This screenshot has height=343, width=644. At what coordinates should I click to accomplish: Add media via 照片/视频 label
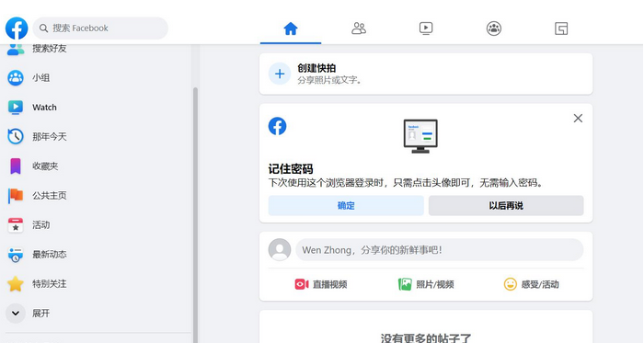pyautogui.click(x=435, y=284)
